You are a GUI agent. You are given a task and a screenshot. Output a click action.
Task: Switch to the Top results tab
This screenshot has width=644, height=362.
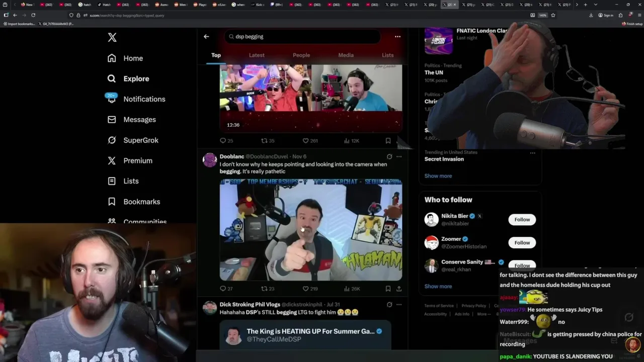click(x=216, y=55)
